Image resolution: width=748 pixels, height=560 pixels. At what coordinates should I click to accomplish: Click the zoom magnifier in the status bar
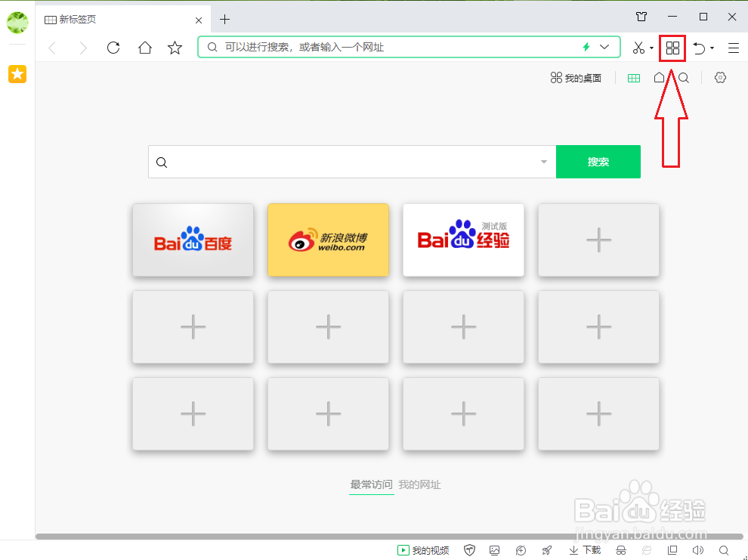[x=724, y=550]
